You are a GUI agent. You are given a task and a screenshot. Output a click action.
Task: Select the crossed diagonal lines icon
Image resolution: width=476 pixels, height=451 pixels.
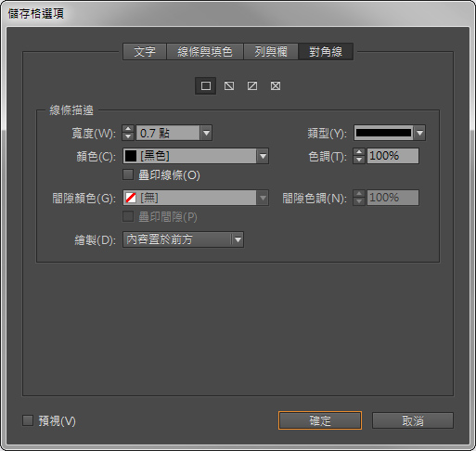pos(276,86)
